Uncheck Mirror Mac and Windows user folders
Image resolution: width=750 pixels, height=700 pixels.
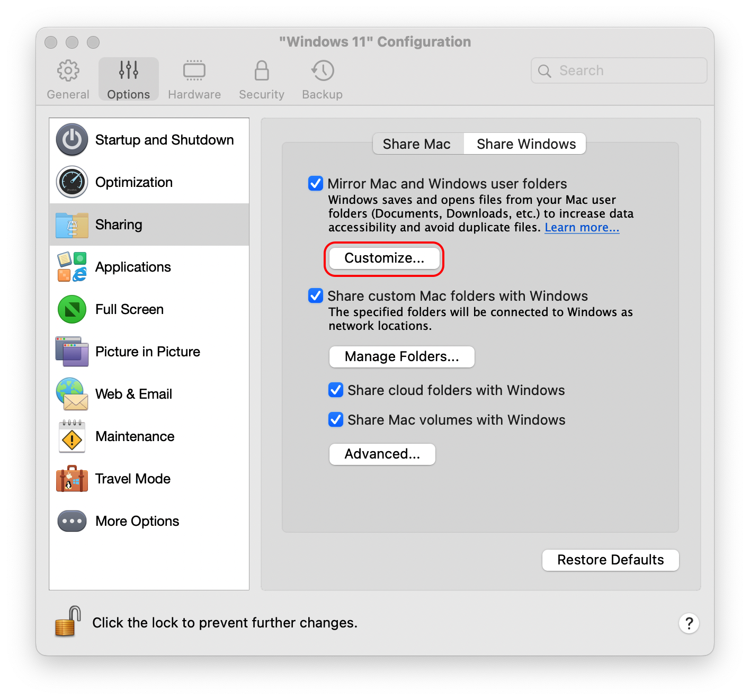pos(316,184)
